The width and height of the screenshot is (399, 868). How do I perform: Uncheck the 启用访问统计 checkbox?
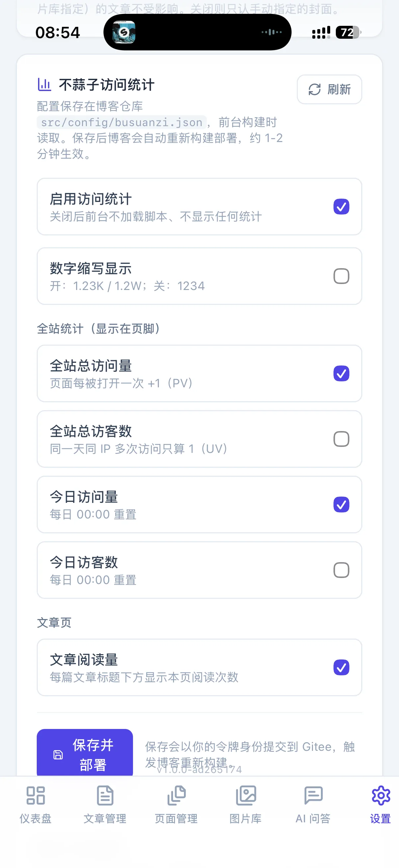click(x=341, y=207)
